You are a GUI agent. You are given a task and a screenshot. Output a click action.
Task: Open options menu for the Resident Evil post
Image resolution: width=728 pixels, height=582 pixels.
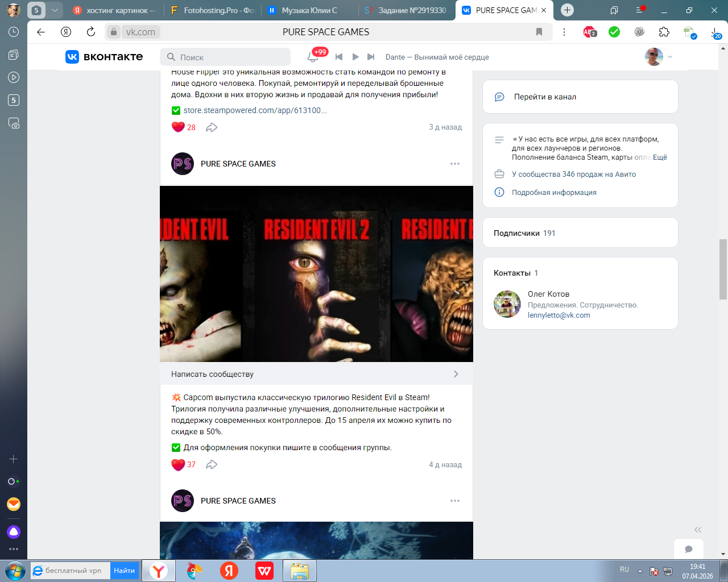click(455, 164)
